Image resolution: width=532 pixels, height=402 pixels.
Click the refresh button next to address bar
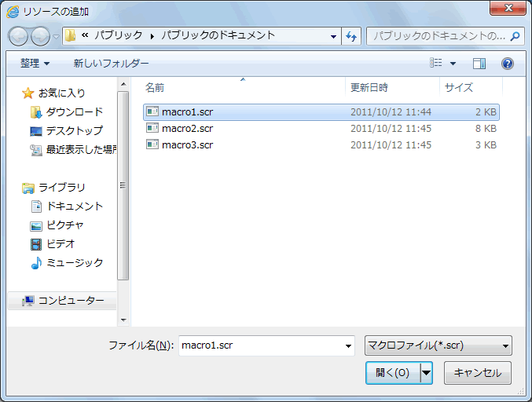click(351, 36)
